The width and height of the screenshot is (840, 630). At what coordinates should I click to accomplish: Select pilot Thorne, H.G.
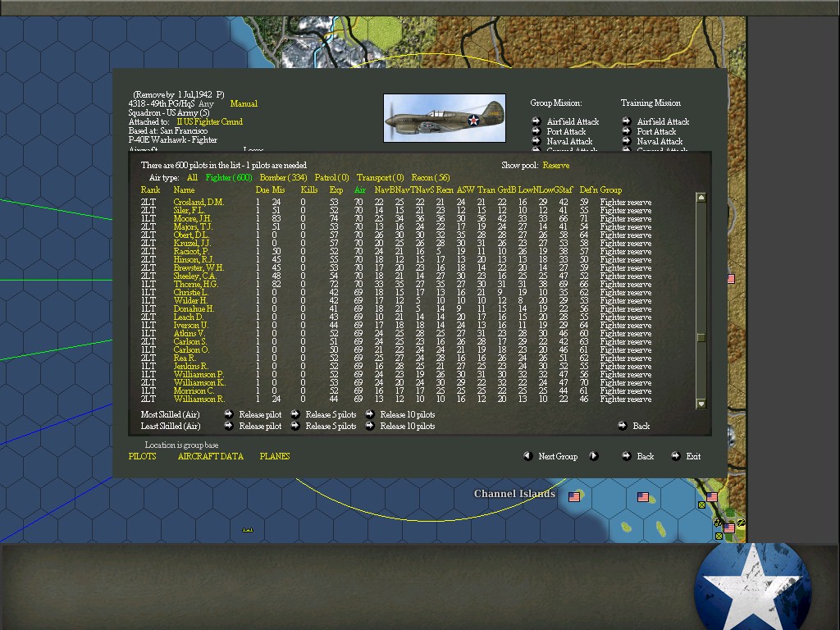[x=195, y=285]
